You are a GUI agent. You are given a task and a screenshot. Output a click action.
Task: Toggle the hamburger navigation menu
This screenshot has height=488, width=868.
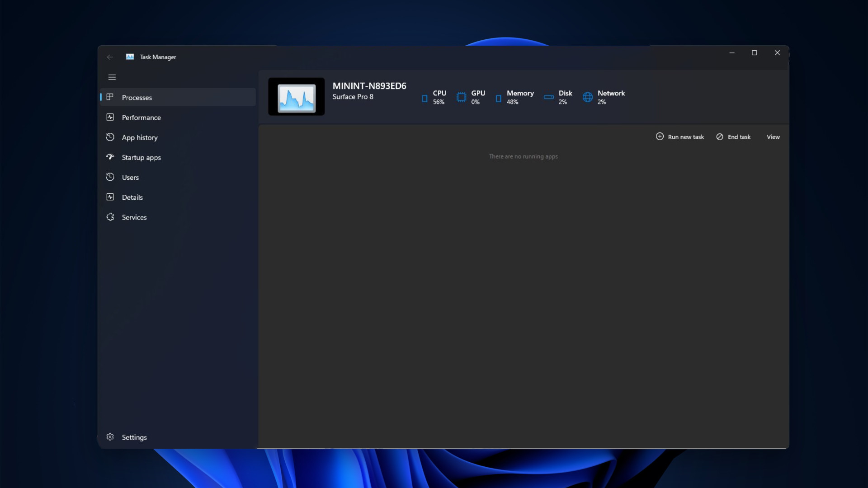(x=112, y=77)
